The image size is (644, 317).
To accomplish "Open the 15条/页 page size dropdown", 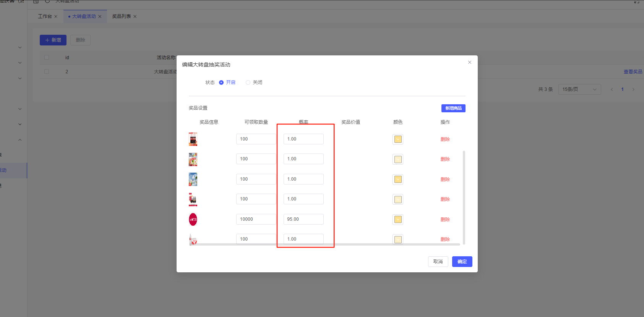I will click(579, 89).
